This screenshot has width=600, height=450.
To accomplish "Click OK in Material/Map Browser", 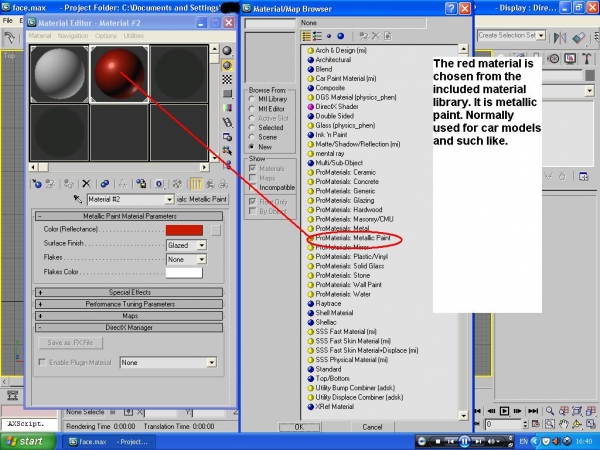I will (299, 427).
